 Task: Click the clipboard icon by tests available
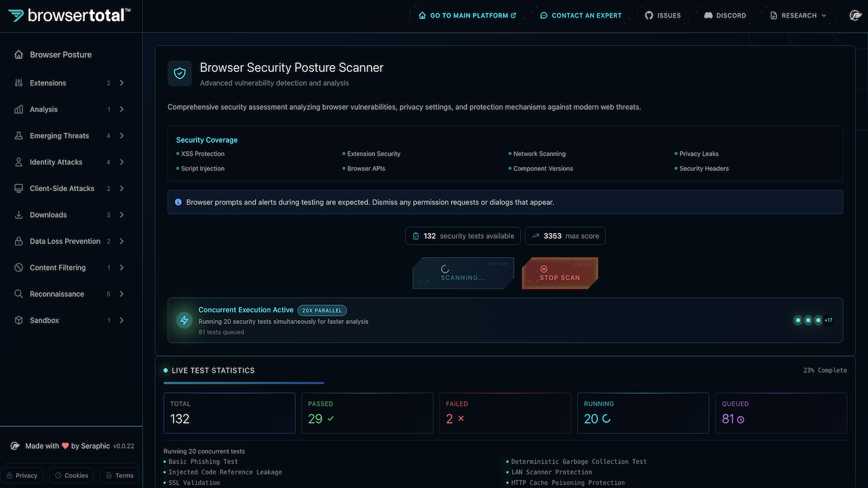click(x=416, y=236)
